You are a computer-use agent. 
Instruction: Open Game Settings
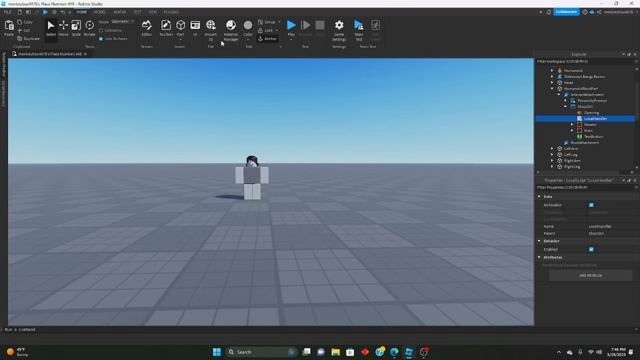(x=339, y=30)
